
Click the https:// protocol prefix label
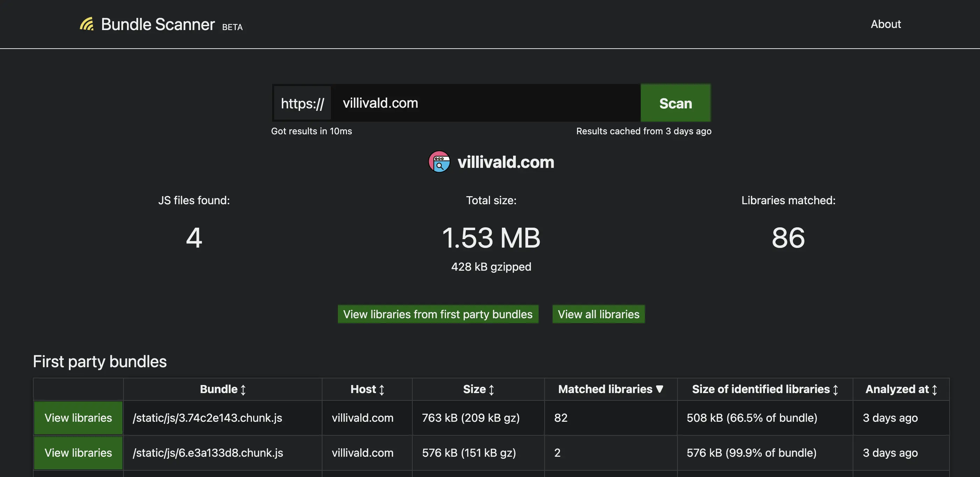coord(303,103)
